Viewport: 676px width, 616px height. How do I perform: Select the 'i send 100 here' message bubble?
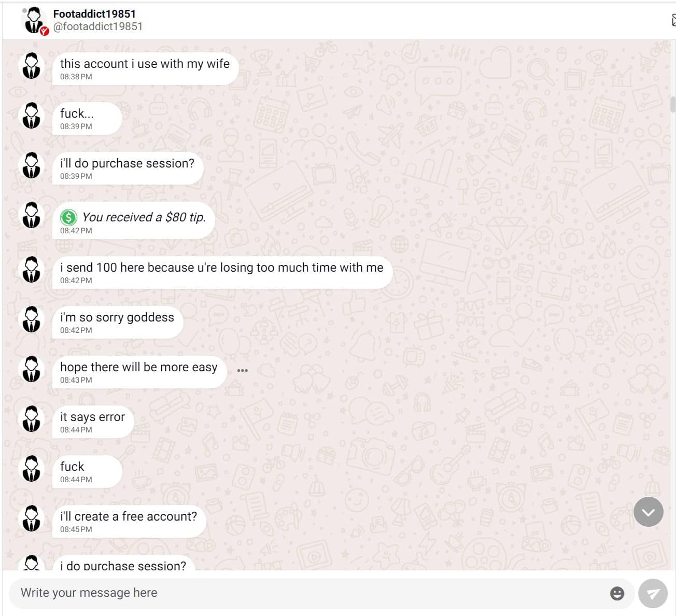222,273
